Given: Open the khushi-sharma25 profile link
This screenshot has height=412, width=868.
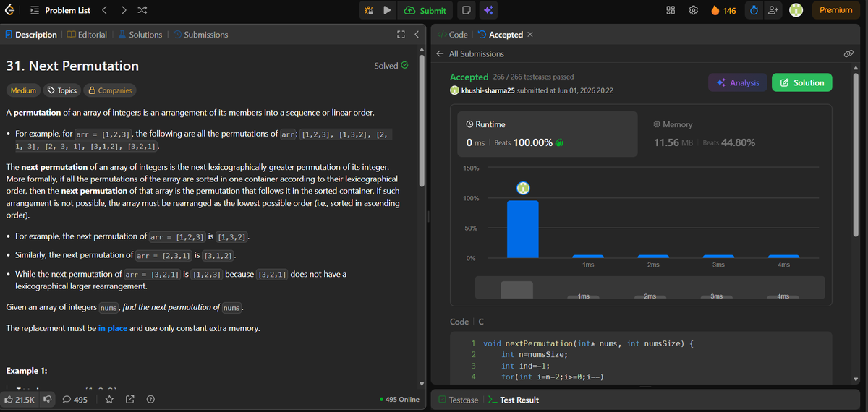Looking at the screenshot, I should tap(487, 90).
